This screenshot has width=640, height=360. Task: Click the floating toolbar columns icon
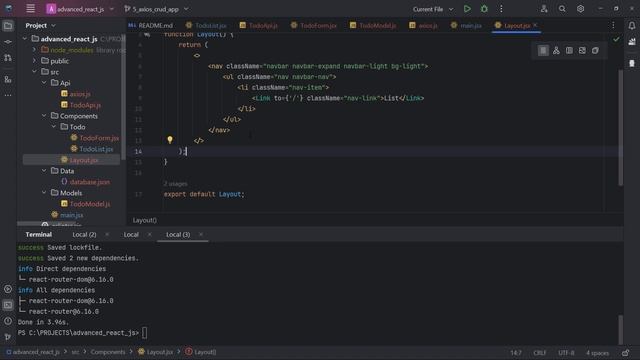569,51
